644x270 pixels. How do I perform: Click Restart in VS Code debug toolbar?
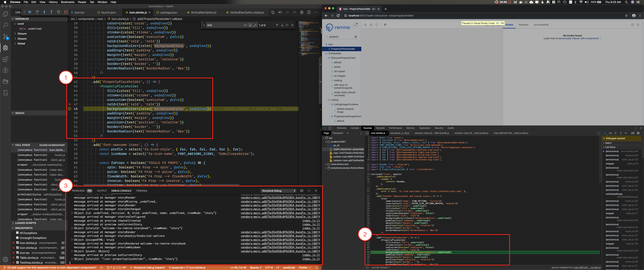[58, 12]
